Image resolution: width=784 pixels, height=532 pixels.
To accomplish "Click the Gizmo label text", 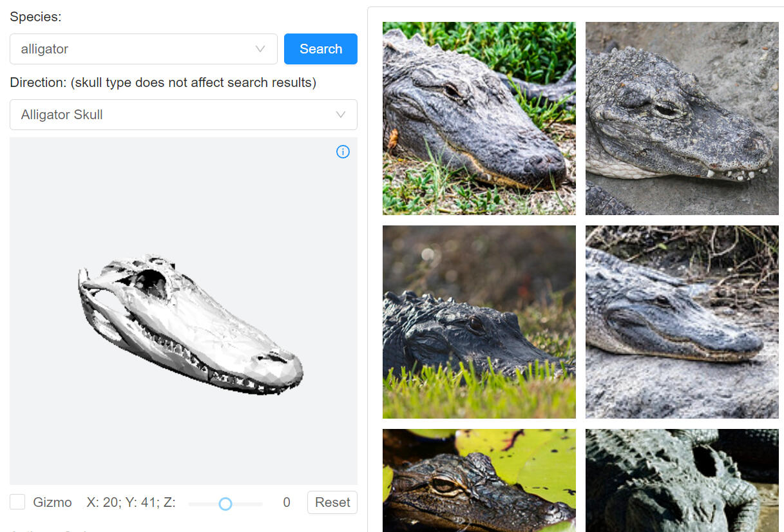I will click(52, 502).
